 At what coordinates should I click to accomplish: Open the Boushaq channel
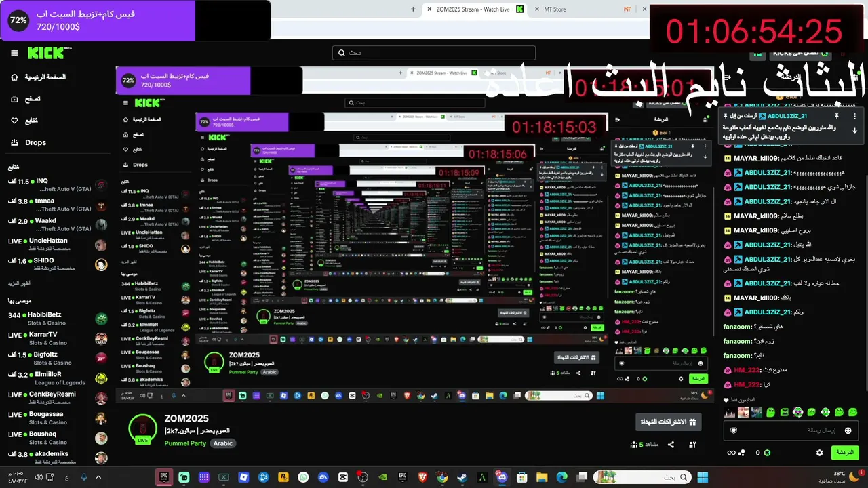[x=58, y=437]
